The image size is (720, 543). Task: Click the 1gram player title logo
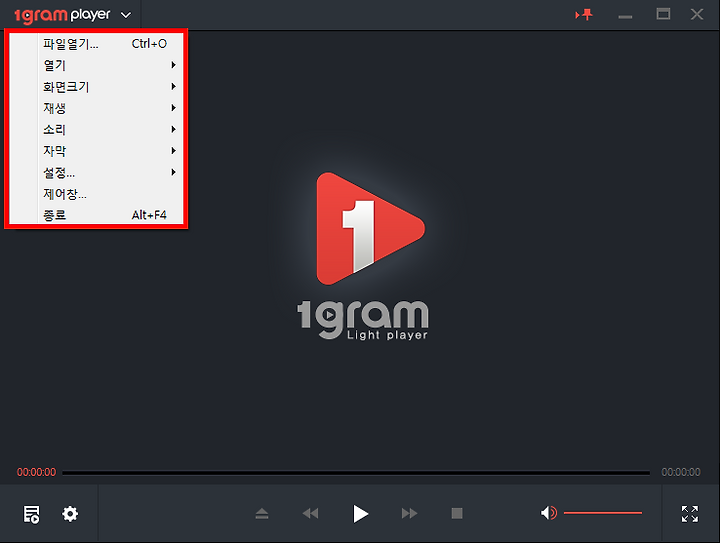coord(62,15)
